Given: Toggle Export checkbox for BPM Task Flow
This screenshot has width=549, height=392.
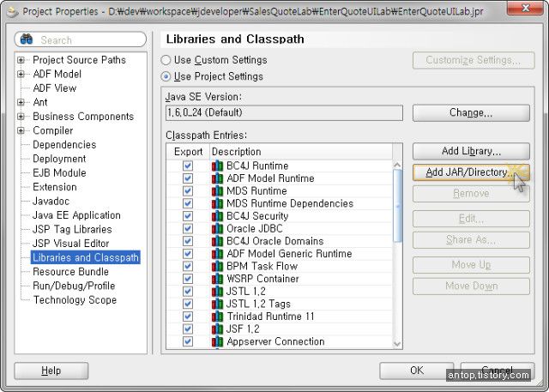Looking at the screenshot, I should 188,266.
